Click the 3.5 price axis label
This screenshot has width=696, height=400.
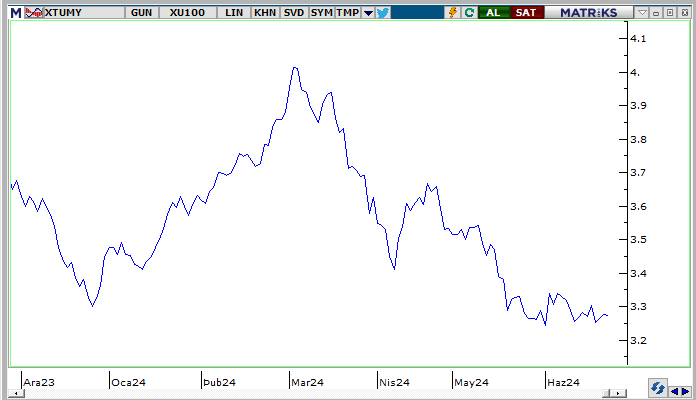638,240
